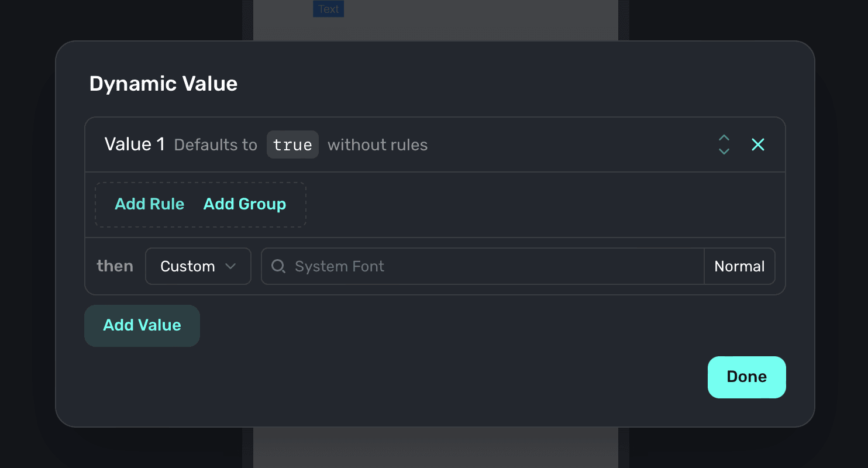Image resolution: width=868 pixels, height=468 pixels.
Task: Click the magnifier icon in the font field
Action: [x=279, y=267]
